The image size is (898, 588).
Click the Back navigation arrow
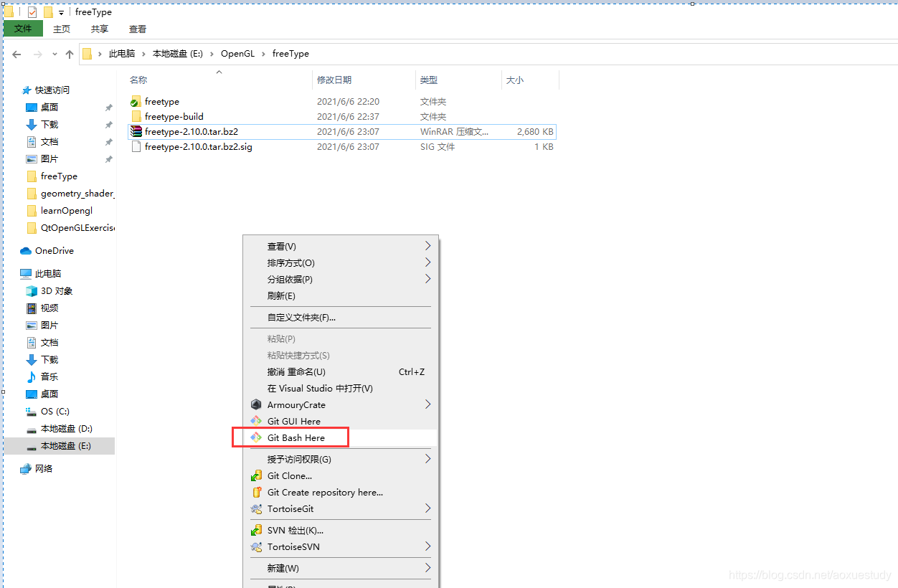coord(16,54)
